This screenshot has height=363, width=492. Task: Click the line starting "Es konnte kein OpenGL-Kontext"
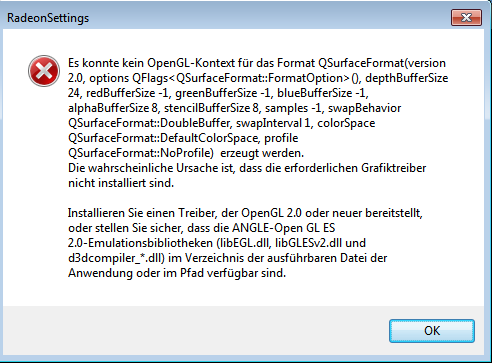pyautogui.click(x=257, y=63)
